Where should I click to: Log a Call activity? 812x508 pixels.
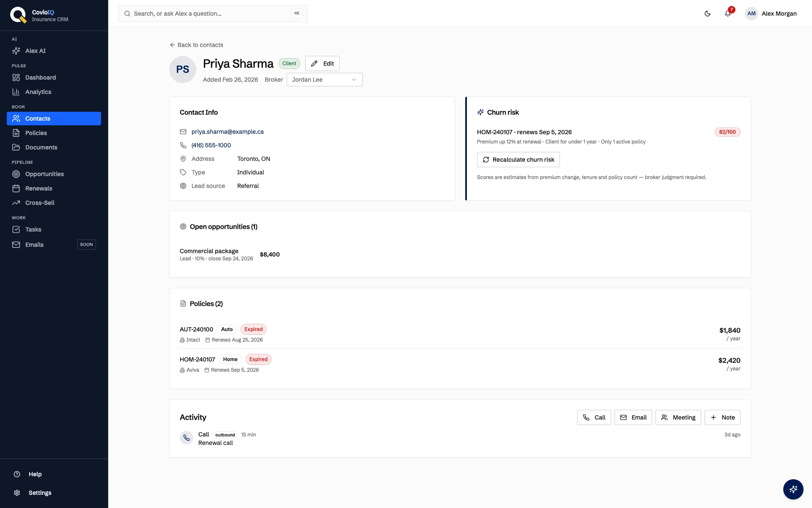[x=594, y=417]
